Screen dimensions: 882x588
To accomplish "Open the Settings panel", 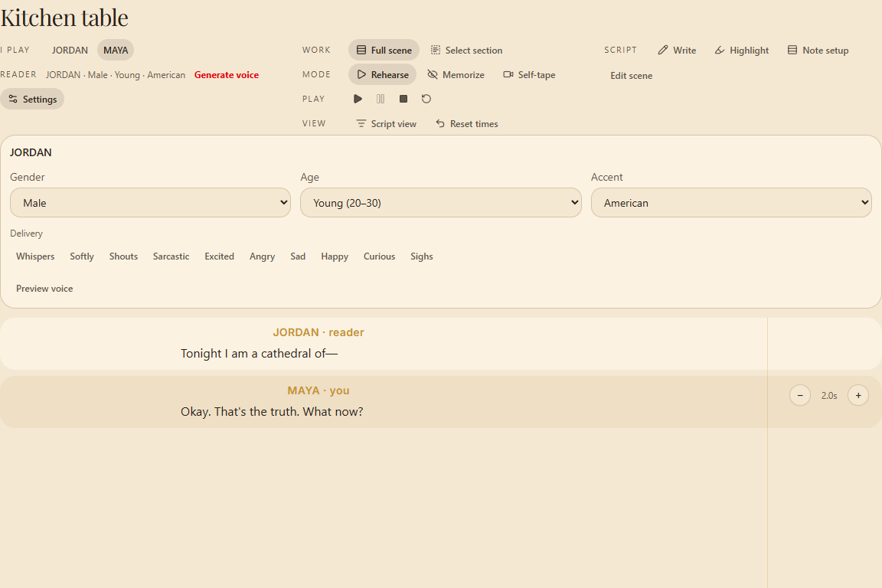I will pyautogui.click(x=33, y=100).
